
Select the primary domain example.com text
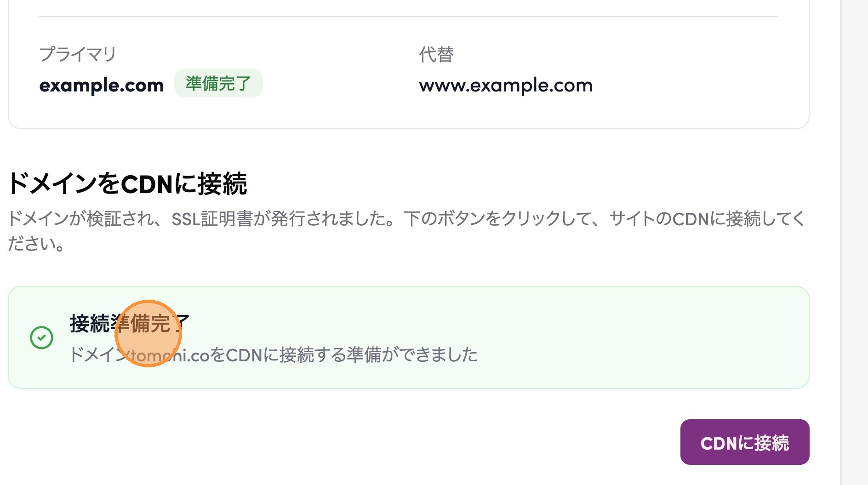[x=102, y=86]
